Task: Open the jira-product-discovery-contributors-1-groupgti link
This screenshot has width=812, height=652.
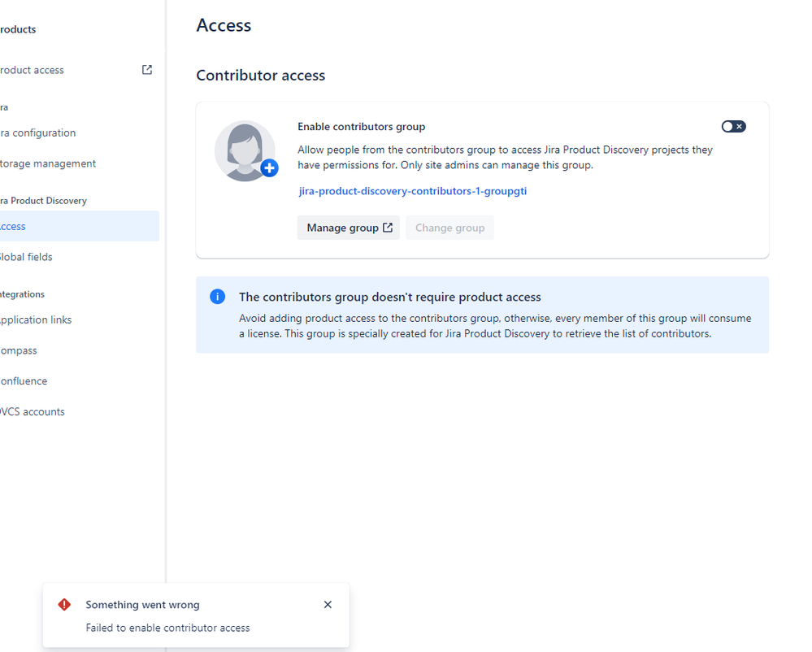Action: pos(412,191)
